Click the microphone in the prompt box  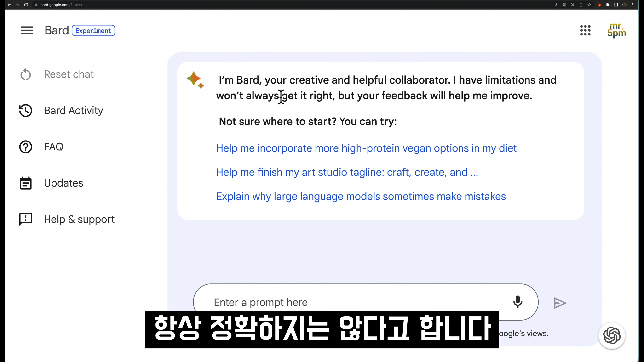tap(518, 302)
